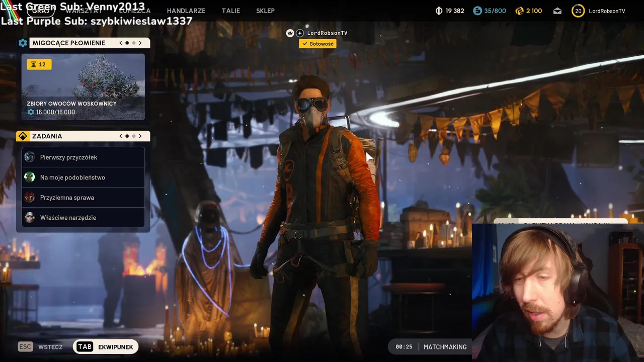Go to previous ZADANIA page arrow
Viewport: 644px width, 362px height.
[x=121, y=136]
